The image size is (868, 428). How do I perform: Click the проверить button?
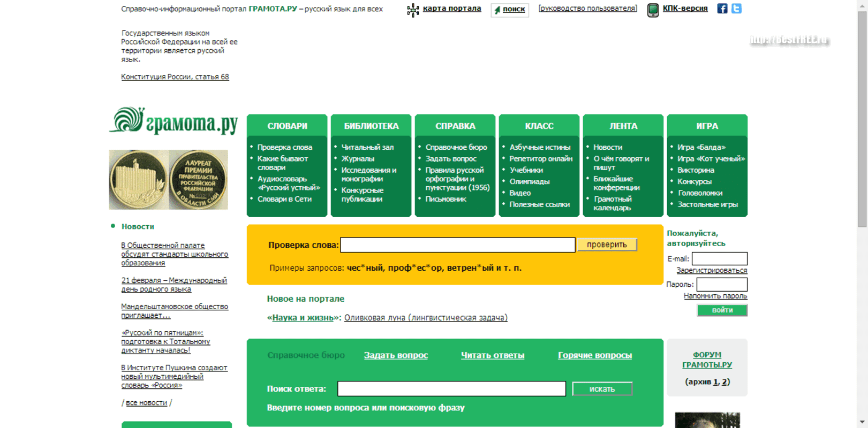(x=607, y=244)
